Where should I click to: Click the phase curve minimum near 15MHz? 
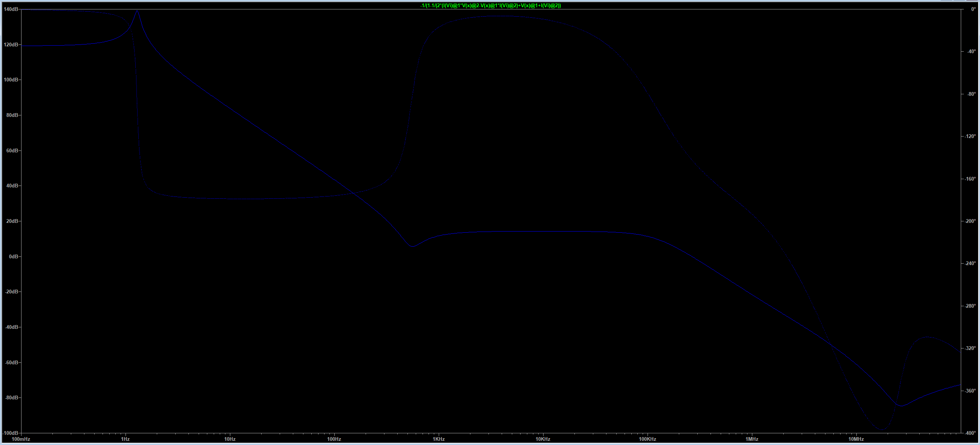[x=881, y=430]
